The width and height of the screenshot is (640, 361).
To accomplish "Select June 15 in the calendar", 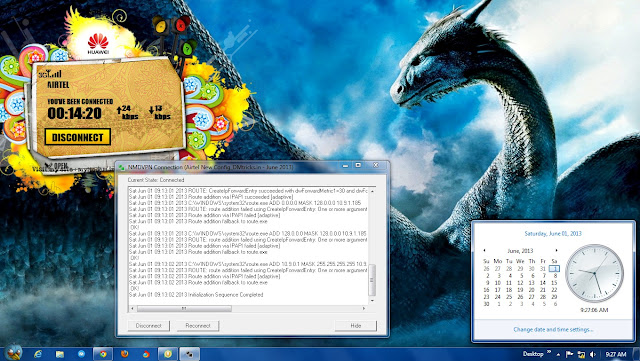I will (554, 283).
